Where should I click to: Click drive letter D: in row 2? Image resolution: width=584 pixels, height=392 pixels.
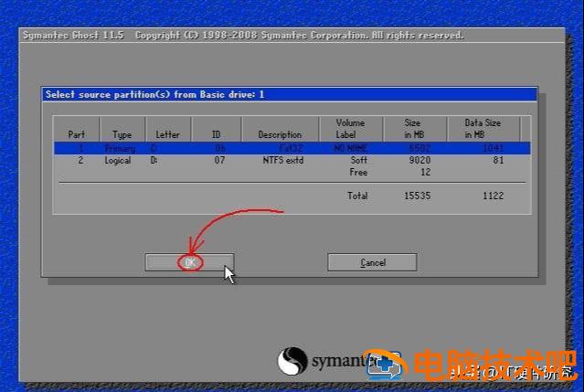(154, 161)
